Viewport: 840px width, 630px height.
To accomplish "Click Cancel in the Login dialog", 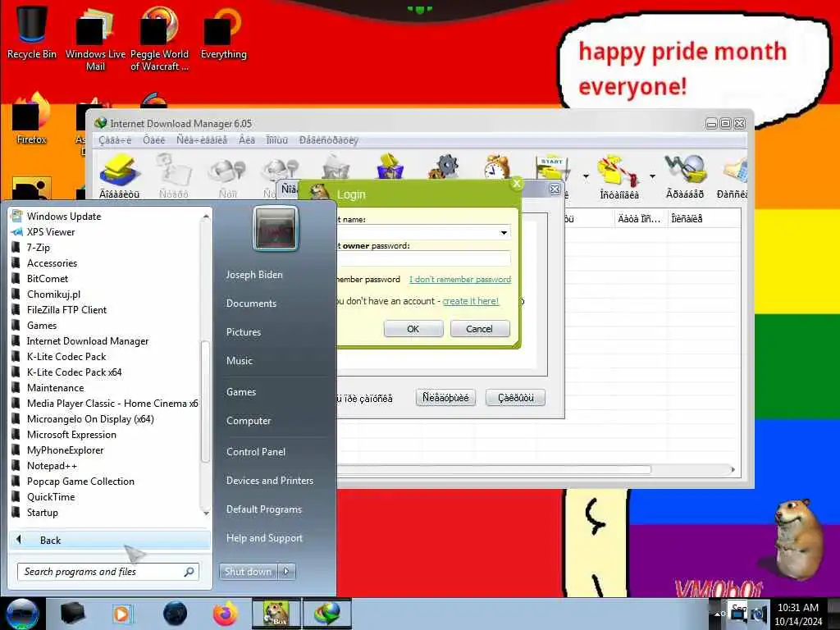I will click(479, 329).
